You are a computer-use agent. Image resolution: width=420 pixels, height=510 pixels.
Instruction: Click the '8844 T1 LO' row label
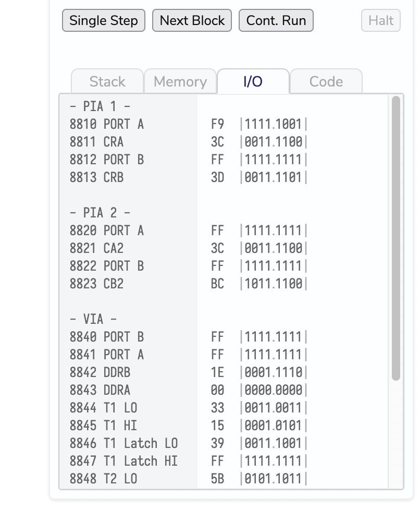tap(103, 408)
